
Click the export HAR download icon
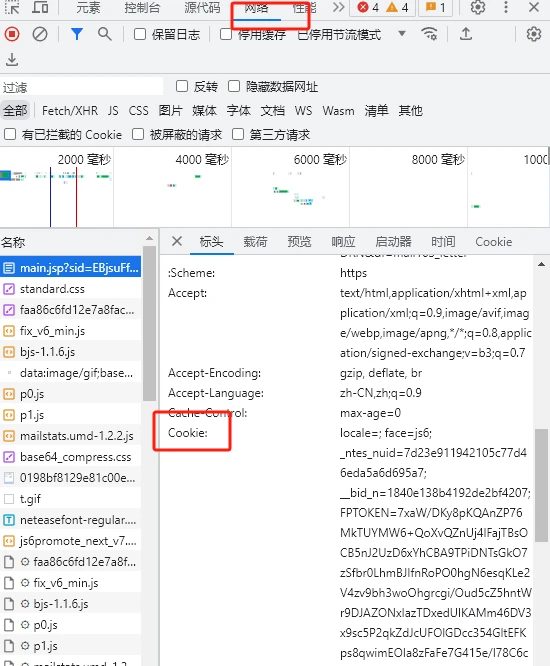pos(12,59)
